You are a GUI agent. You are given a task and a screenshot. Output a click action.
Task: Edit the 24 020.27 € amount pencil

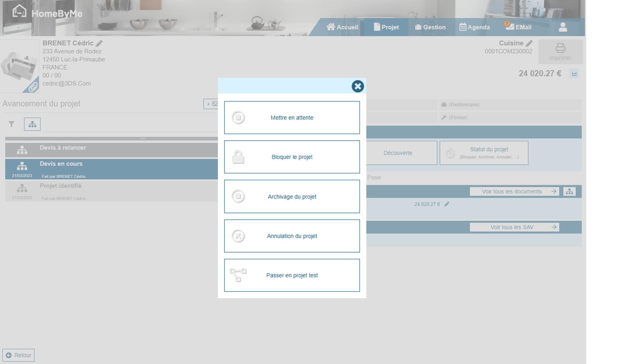(x=447, y=204)
